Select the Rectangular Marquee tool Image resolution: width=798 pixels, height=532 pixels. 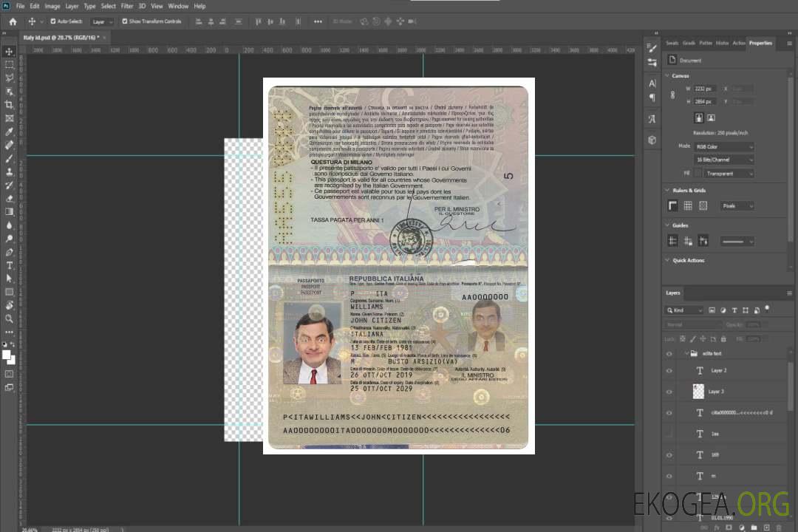coord(9,65)
